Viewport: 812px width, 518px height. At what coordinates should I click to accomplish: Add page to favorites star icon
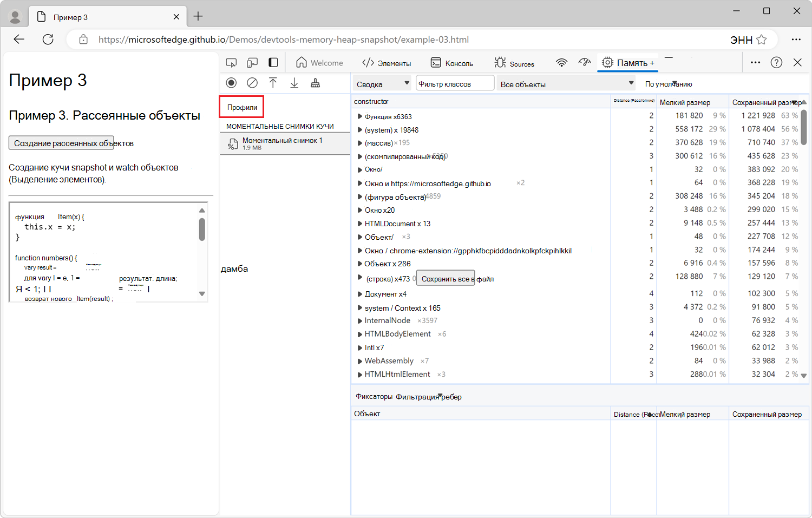[762, 40]
